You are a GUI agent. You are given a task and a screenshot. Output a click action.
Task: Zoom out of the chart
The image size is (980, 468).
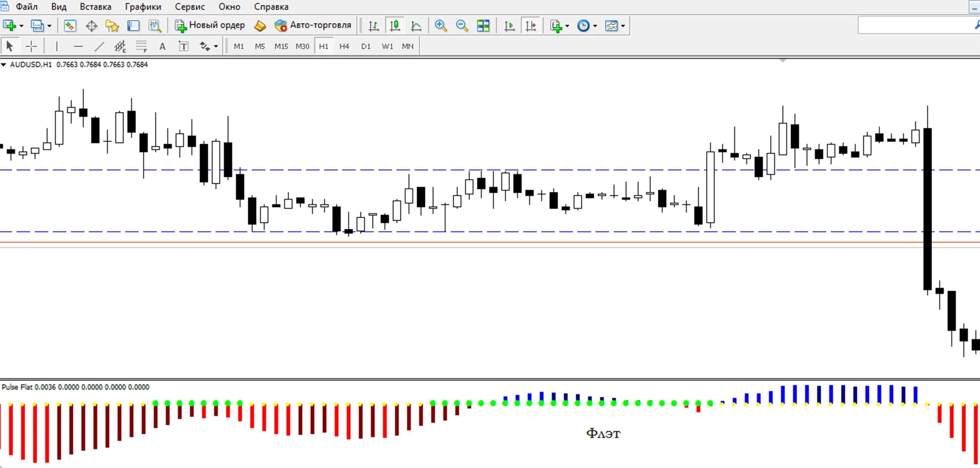coord(462,26)
